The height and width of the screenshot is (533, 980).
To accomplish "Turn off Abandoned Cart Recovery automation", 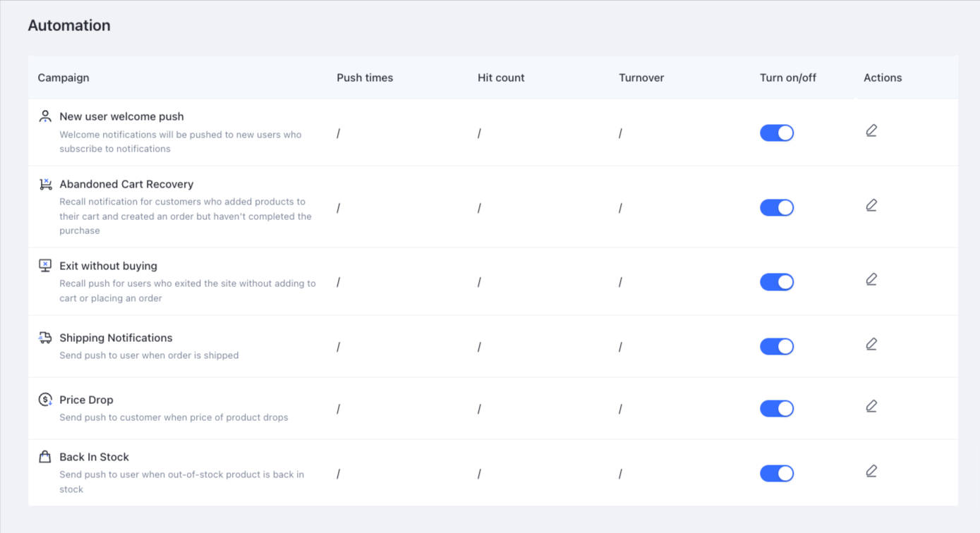I will tap(777, 207).
